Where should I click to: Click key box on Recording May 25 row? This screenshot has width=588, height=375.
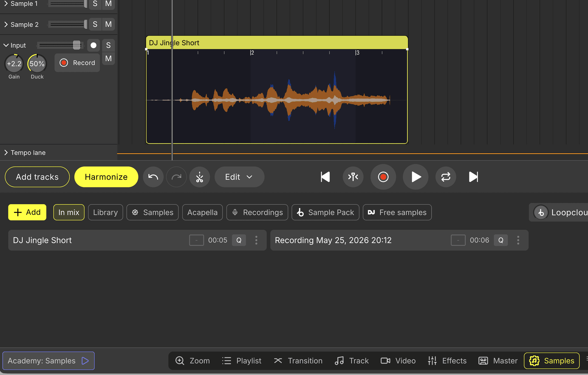click(458, 240)
